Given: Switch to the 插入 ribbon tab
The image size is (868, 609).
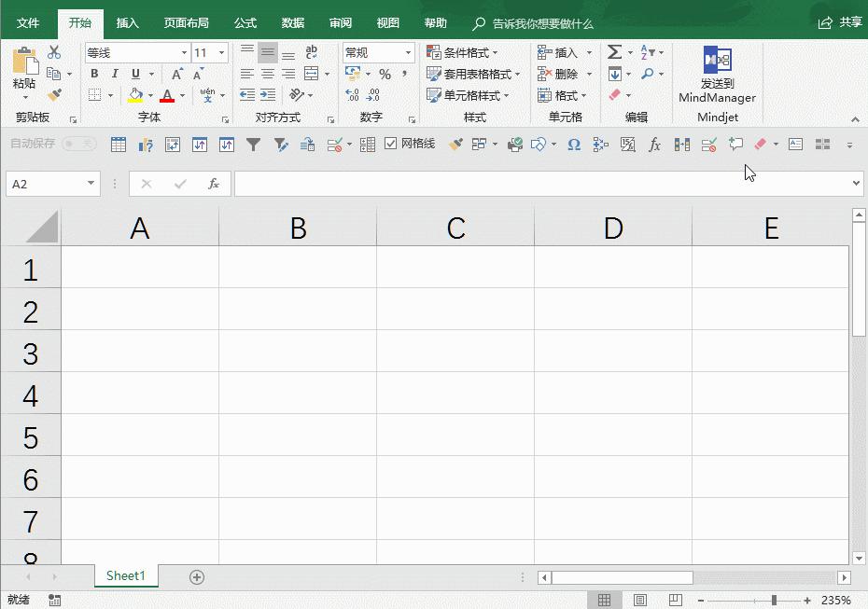Looking at the screenshot, I should [x=128, y=22].
